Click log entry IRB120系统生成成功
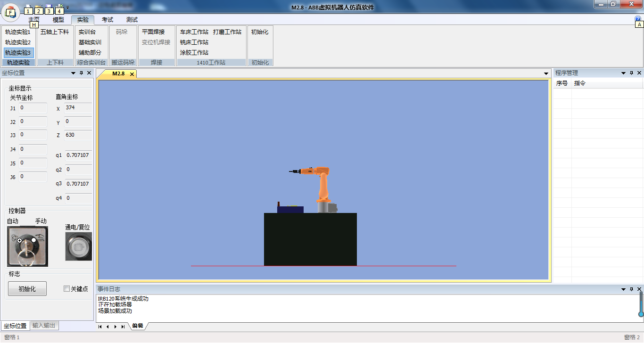The height and width of the screenshot is (343, 644). coord(123,299)
